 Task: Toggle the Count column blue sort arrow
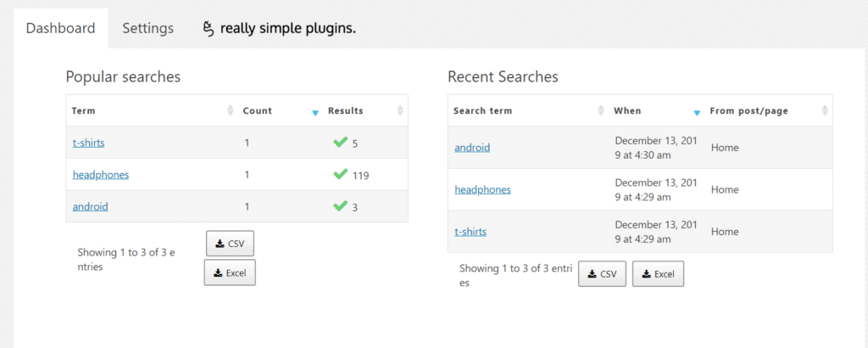click(x=315, y=113)
